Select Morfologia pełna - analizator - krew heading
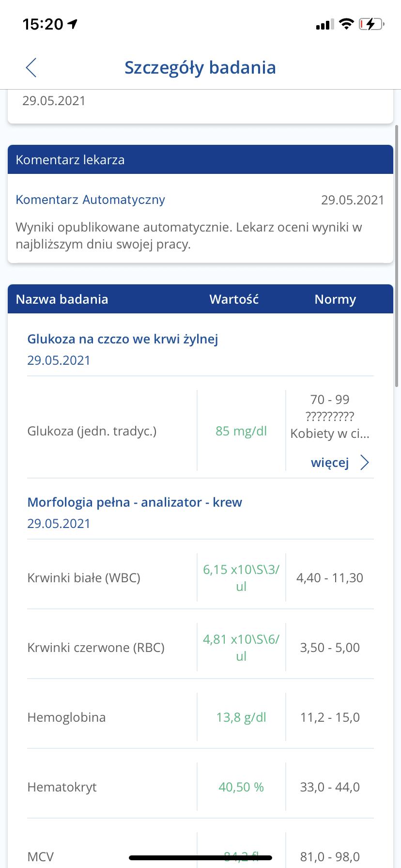The width and height of the screenshot is (401, 868). [135, 502]
